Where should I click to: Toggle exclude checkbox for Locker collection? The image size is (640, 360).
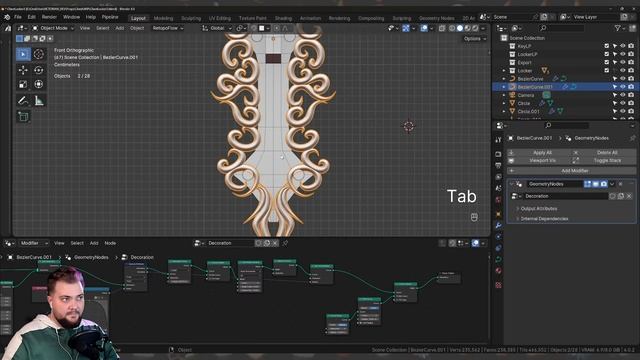[x=607, y=71]
